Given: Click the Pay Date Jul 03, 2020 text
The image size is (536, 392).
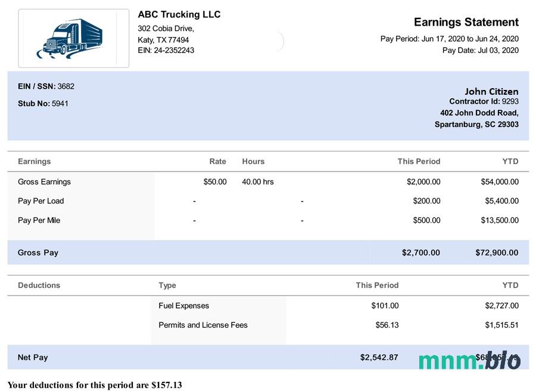Looking at the screenshot, I should [x=480, y=51].
